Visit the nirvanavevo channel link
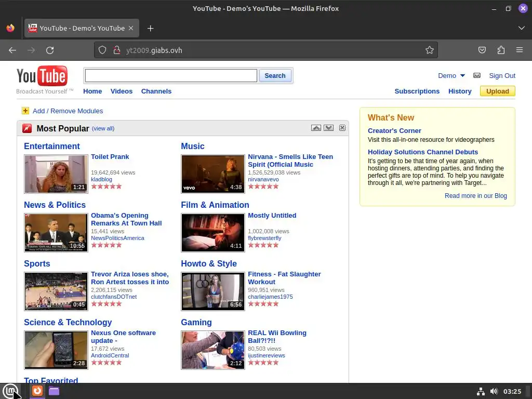 [263, 179]
